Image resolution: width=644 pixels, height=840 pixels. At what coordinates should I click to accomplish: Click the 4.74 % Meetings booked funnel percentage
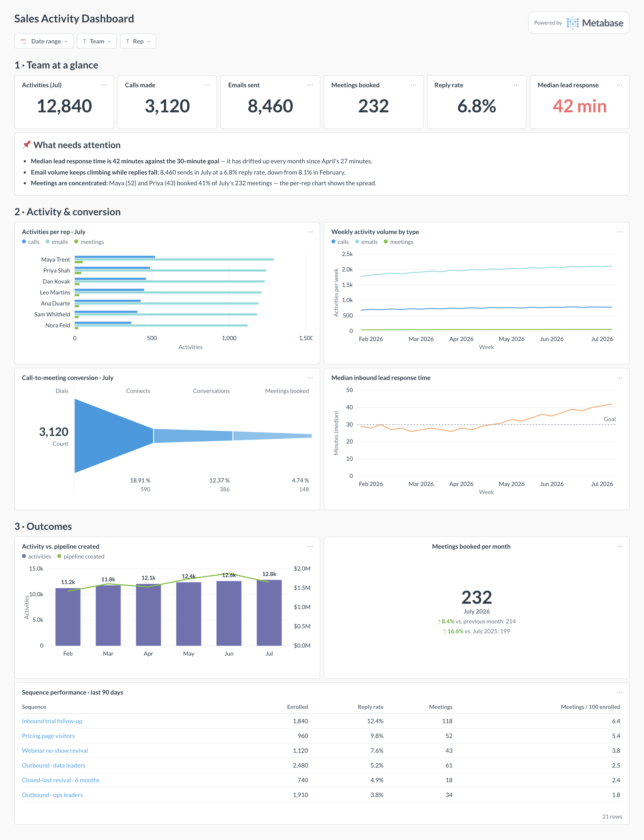[300, 481]
